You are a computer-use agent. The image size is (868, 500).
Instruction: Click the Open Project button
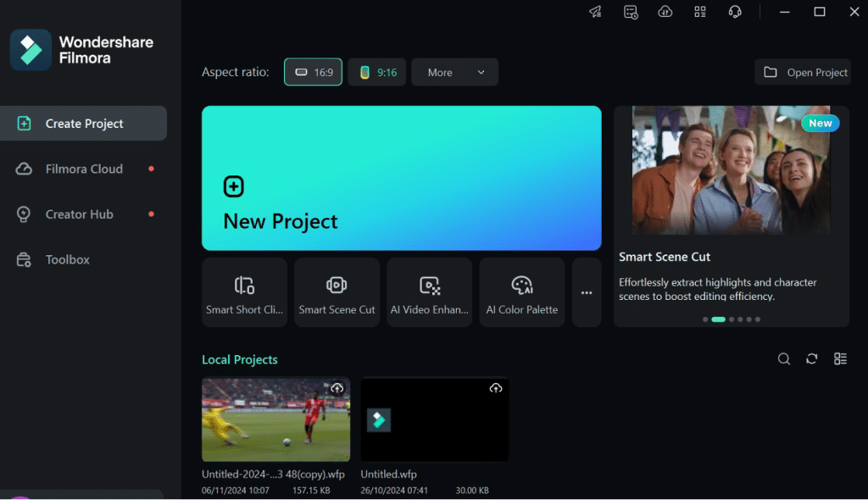tap(803, 72)
